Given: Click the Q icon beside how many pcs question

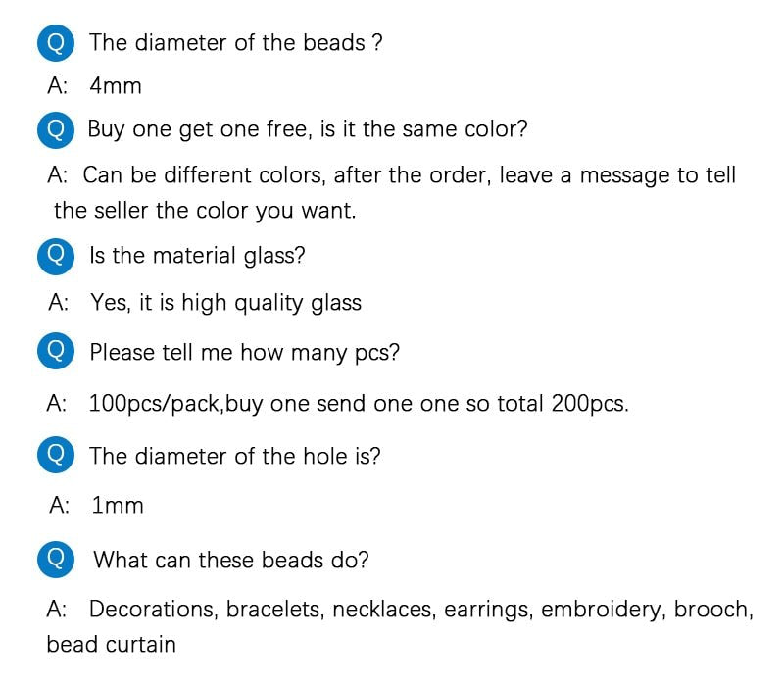Looking at the screenshot, I should [x=56, y=351].
